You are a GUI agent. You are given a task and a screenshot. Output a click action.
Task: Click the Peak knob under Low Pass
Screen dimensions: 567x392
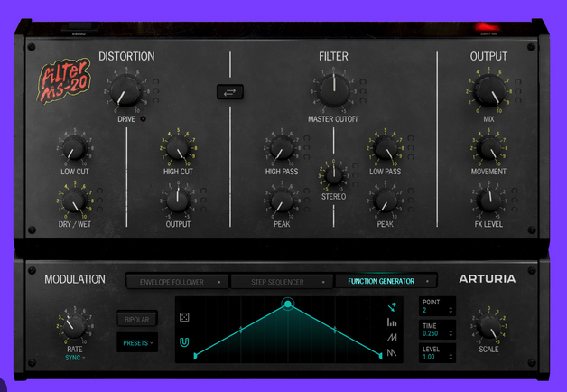tap(386, 201)
